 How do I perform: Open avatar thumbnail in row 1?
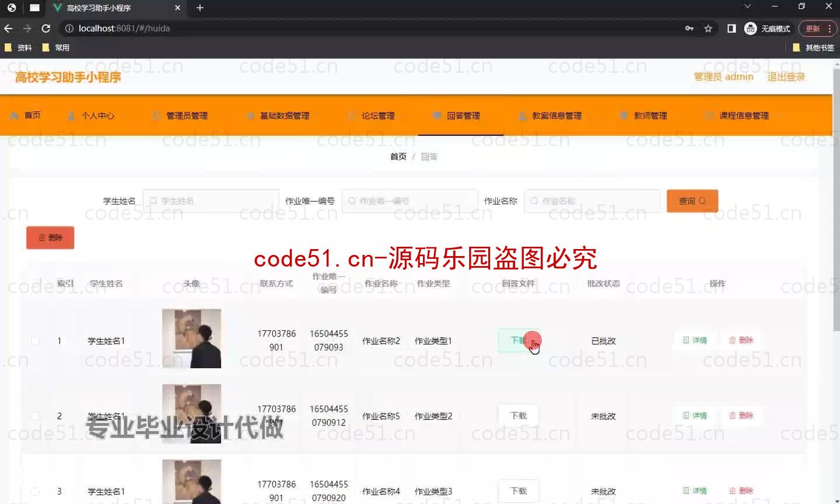191,338
